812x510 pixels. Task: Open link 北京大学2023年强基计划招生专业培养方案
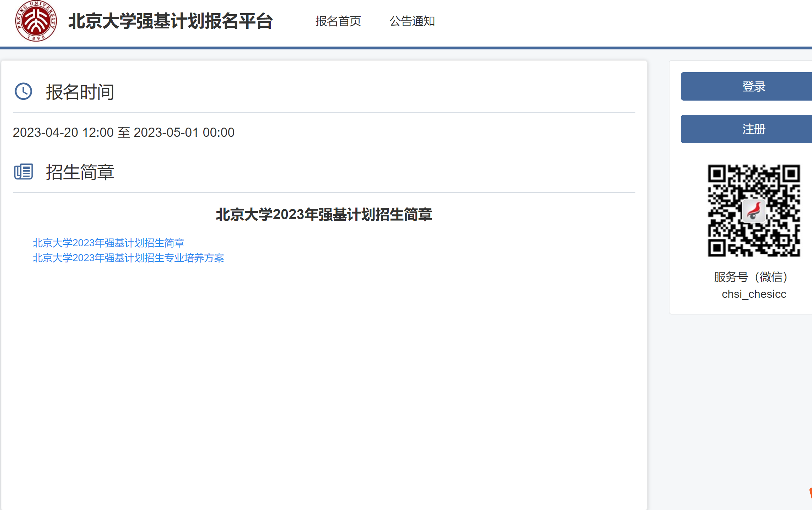tap(128, 258)
